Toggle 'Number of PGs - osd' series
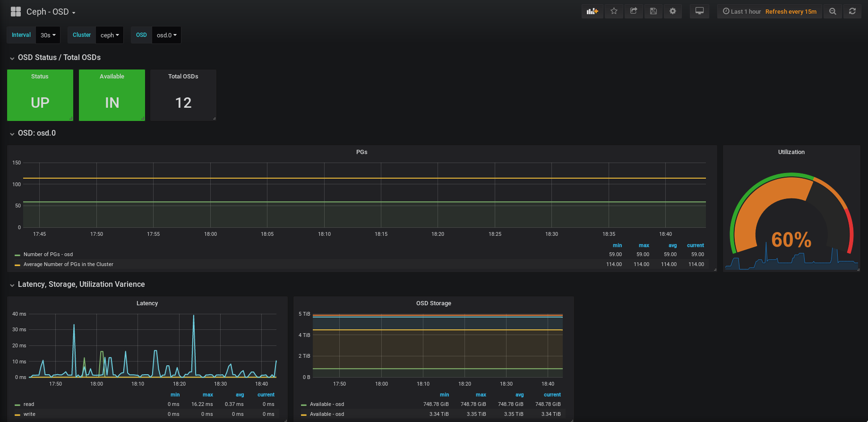This screenshot has width=868, height=422. [48, 254]
